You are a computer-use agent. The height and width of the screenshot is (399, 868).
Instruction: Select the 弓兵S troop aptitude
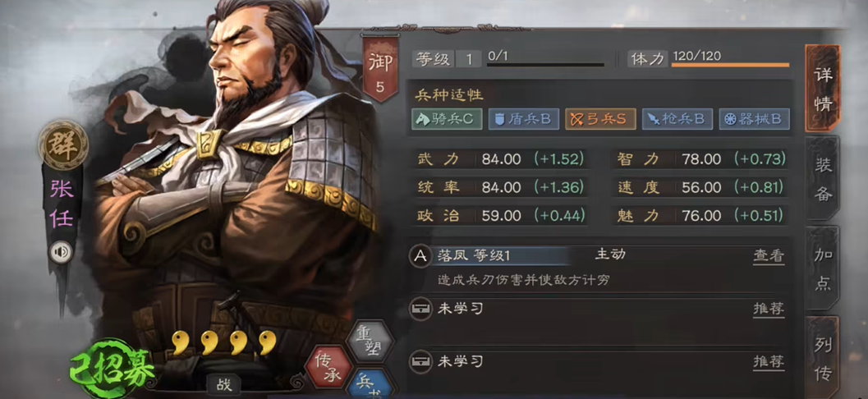tap(600, 119)
